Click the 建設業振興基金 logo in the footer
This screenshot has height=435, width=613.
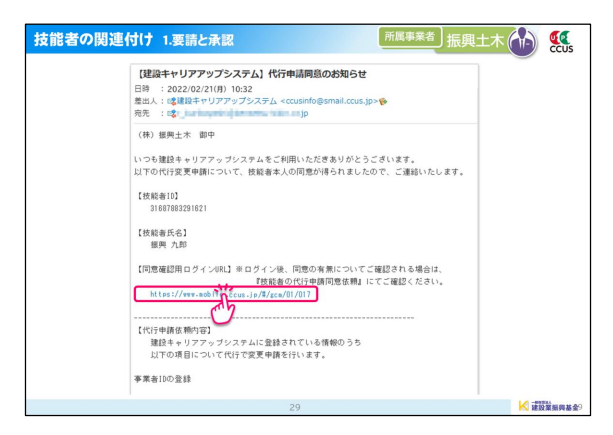coord(550,406)
